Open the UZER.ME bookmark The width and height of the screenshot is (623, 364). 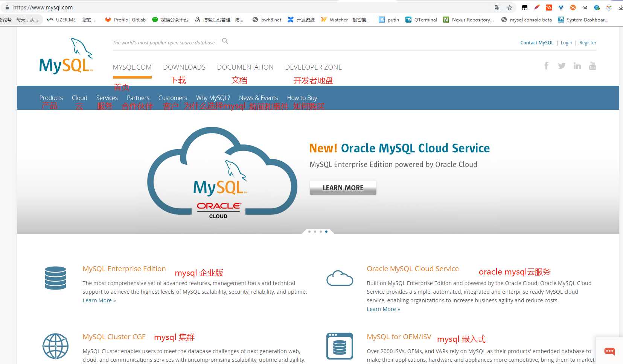pyautogui.click(x=71, y=20)
